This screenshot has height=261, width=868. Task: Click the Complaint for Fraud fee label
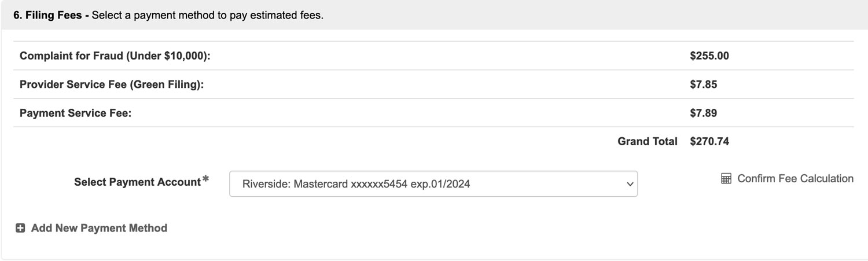(x=115, y=56)
